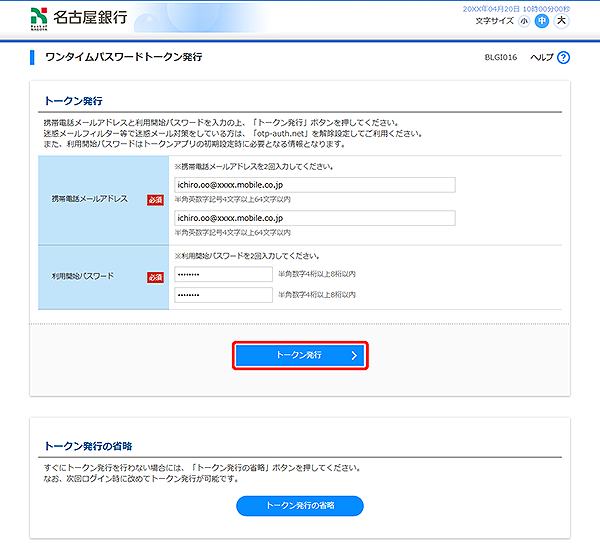Viewport: 600px width, 560px height.
Task: Click the ワンタイムパスワードトークン発行 page title
Action: coord(123,58)
